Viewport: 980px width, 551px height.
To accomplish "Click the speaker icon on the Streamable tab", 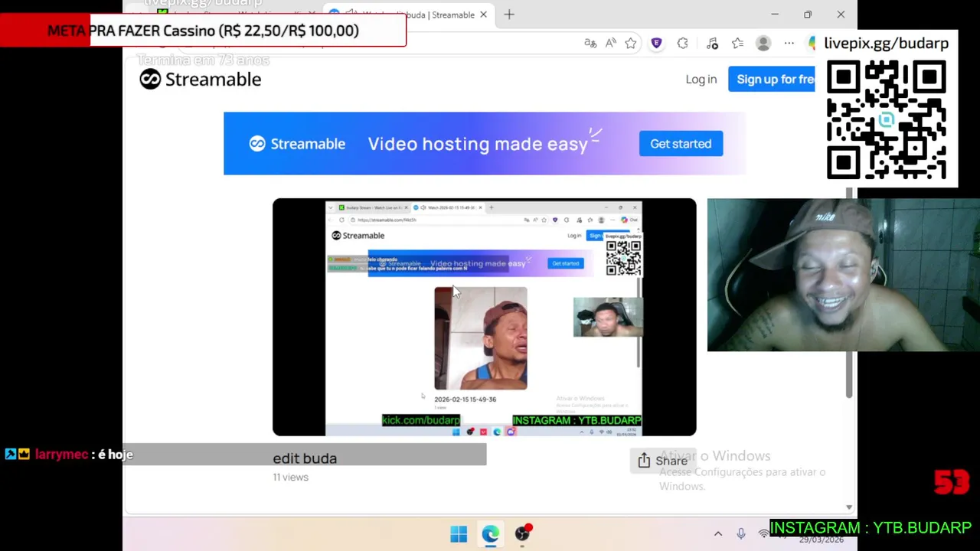I will 351,15.
